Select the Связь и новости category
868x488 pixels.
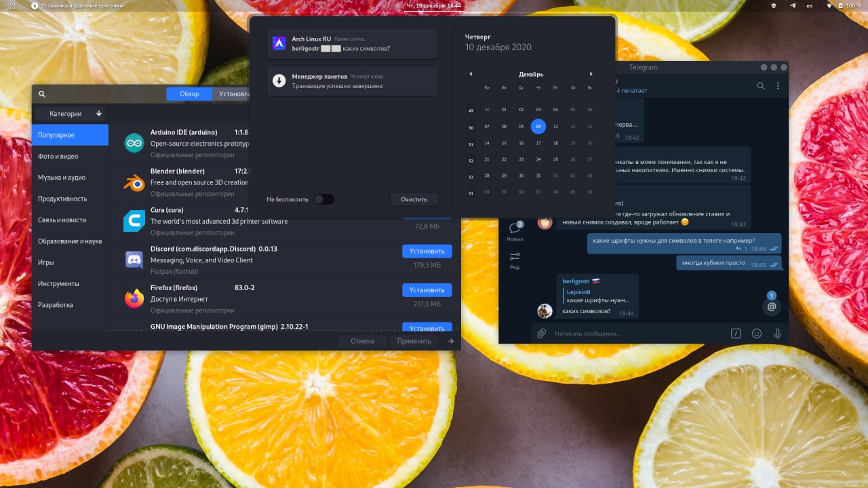point(71,220)
